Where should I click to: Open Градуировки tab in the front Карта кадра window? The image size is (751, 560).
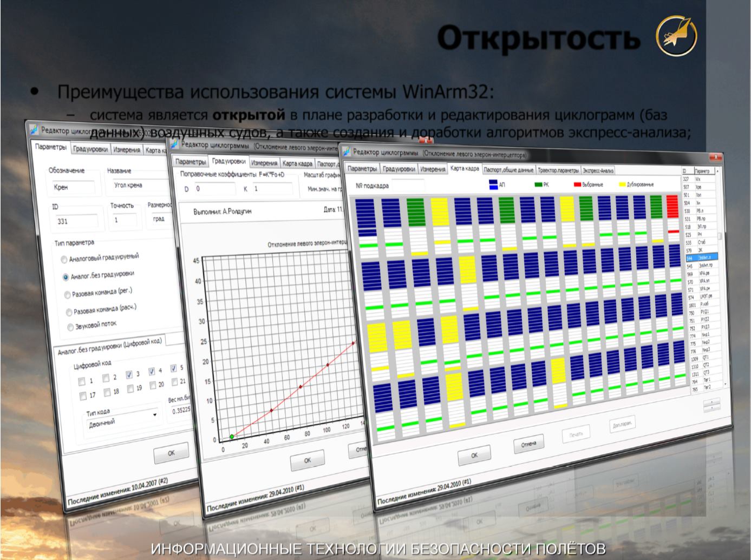[399, 169]
